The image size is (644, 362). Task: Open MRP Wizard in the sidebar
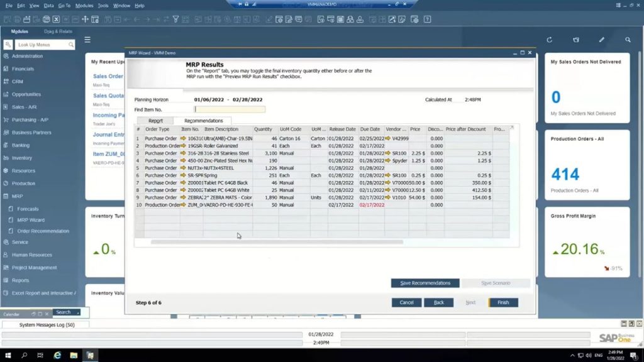pos(31,220)
